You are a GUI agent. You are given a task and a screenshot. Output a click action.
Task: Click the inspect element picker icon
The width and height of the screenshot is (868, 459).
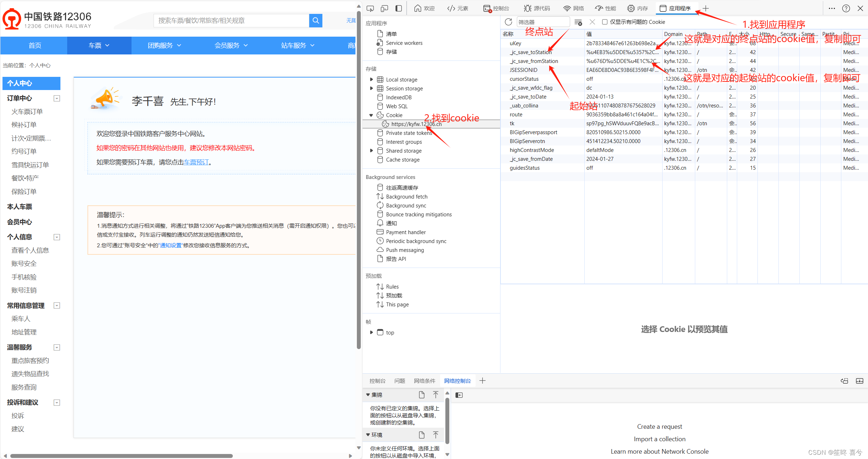coord(370,8)
